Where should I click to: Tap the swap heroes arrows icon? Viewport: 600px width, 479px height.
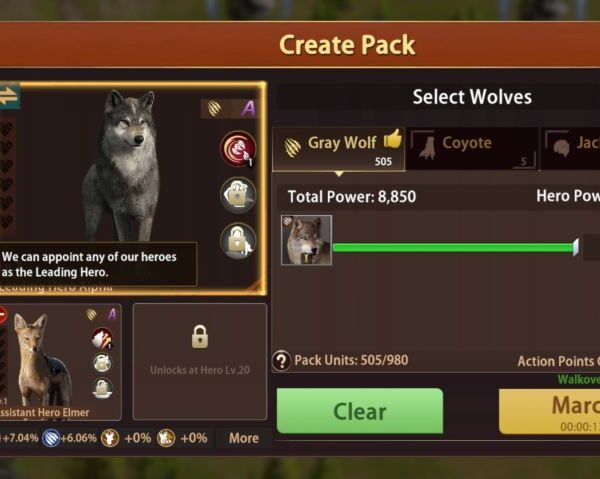coord(9,96)
